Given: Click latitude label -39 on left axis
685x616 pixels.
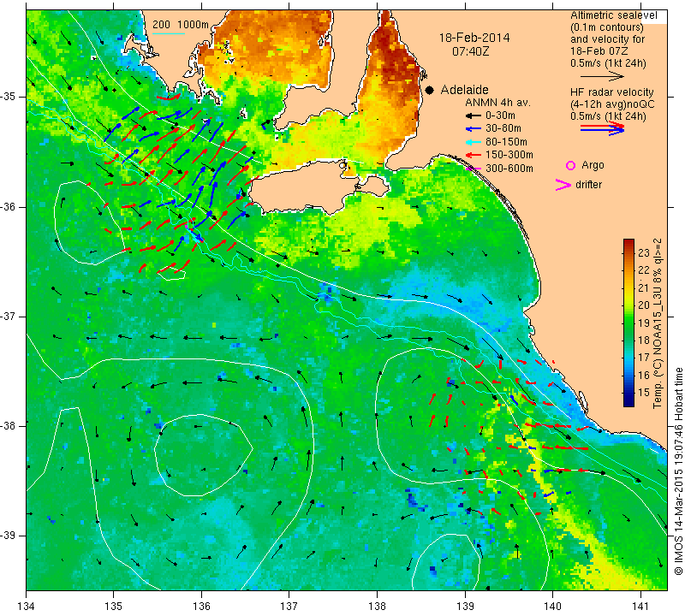Looking at the screenshot, I should [8, 536].
